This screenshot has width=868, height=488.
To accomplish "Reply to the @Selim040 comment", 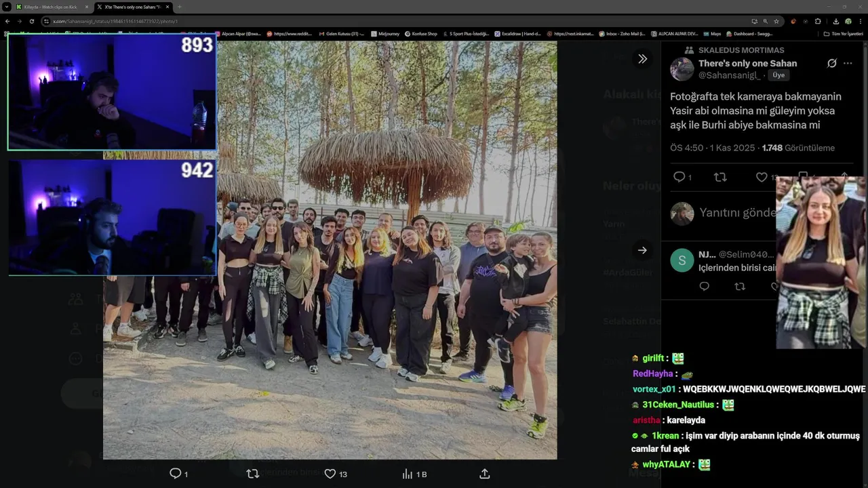I will point(704,287).
